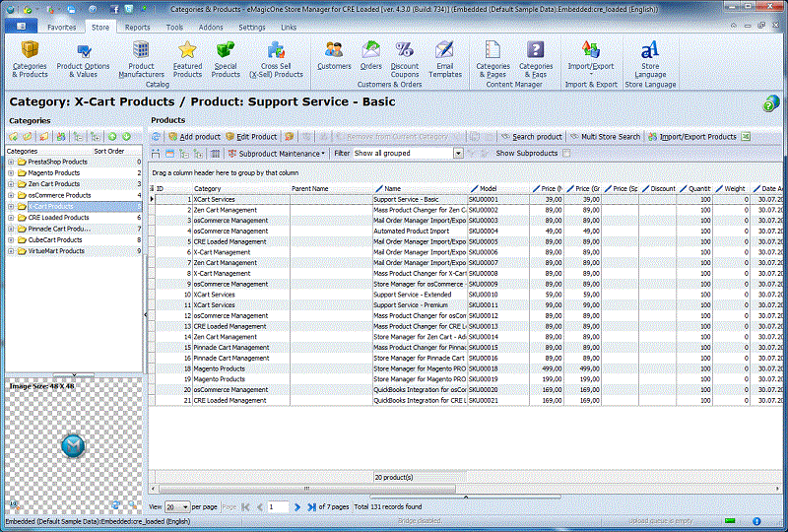Open Featured Products
The image size is (788, 532).
tap(187, 59)
